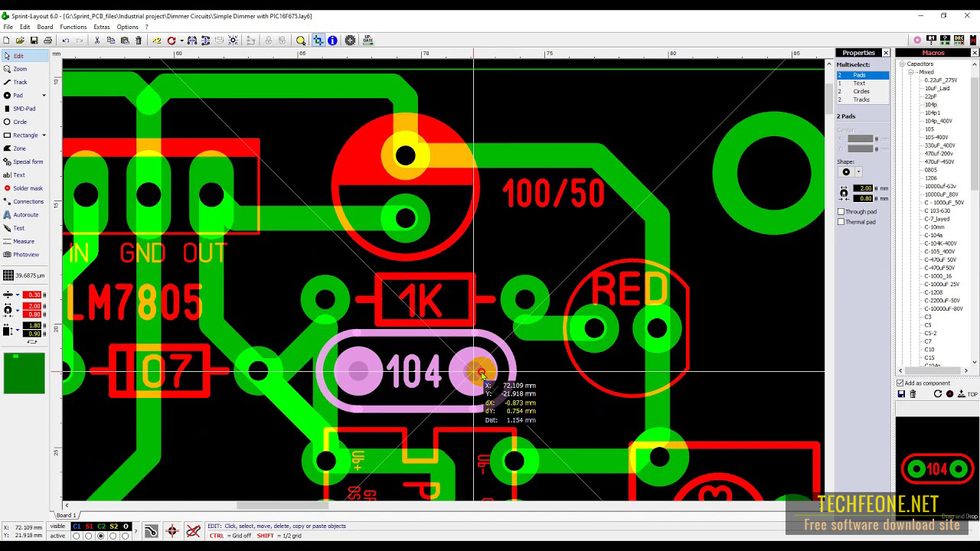Open the Functions menu
Viewport: 980px width, 551px height.
pos(73,27)
